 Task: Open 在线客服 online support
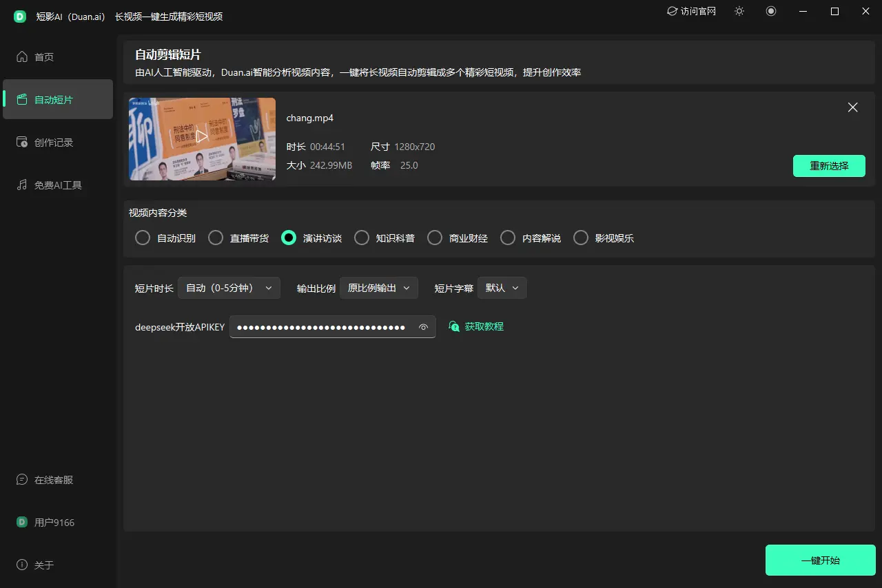tap(58, 480)
